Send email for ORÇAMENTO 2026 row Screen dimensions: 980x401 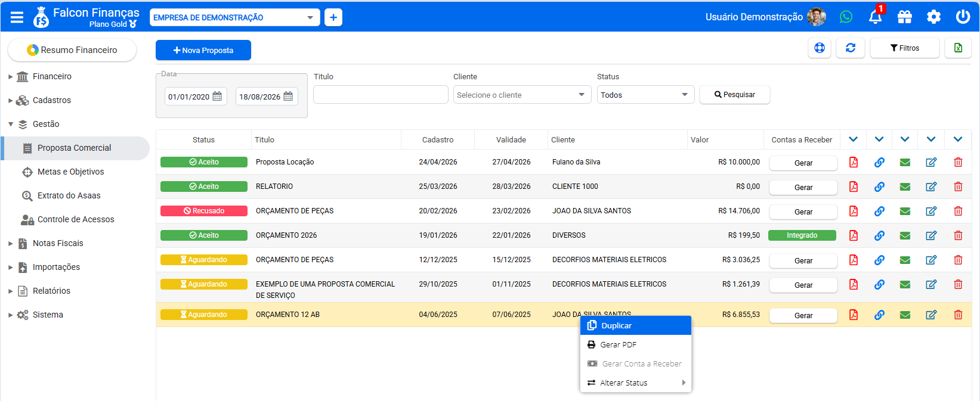coord(905,235)
